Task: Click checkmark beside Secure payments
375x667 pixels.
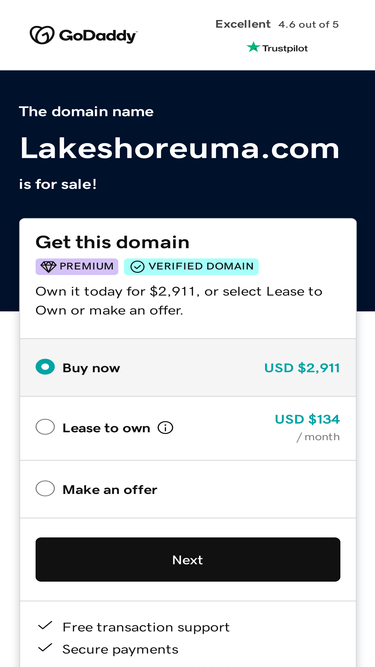Action: pos(45,648)
